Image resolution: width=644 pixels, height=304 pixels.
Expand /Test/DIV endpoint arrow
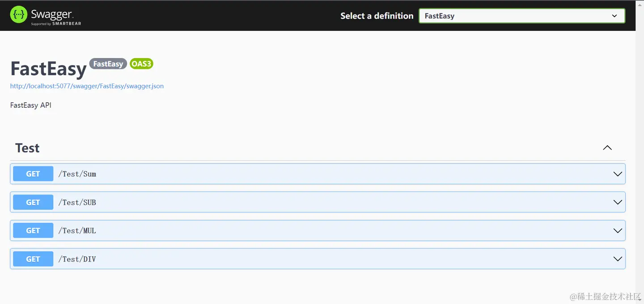(x=618, y=259)
